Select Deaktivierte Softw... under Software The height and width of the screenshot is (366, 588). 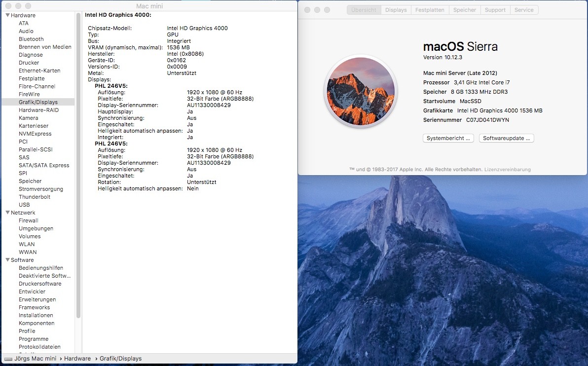(x=44, y=276)
